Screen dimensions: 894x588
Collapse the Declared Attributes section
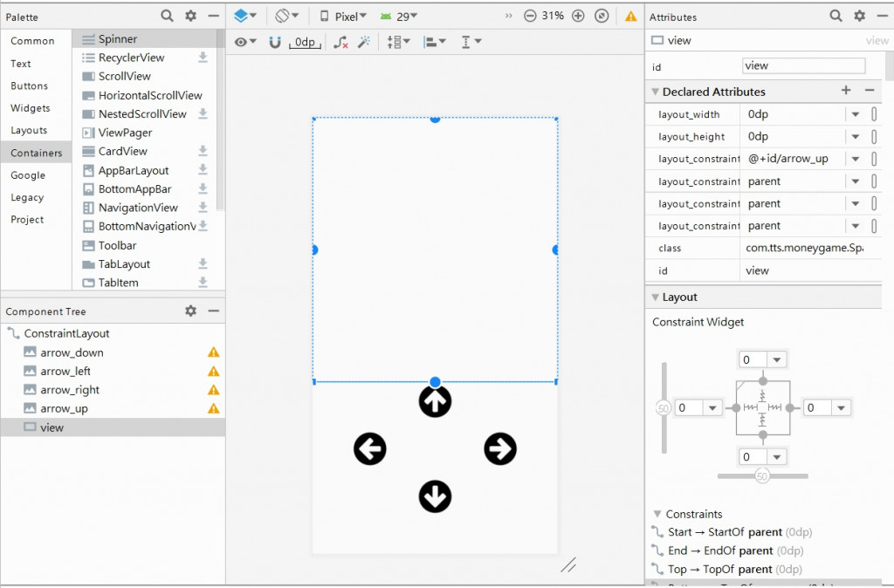[x=655, y=92]
